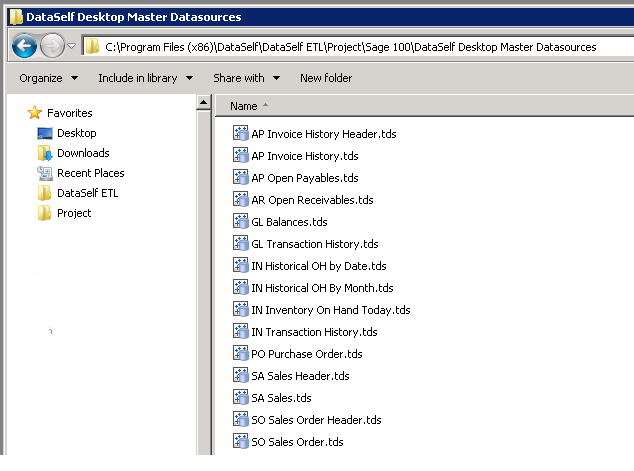Select the GL Balances.tds file icon
Screen dimensions: 634x471
240,222
